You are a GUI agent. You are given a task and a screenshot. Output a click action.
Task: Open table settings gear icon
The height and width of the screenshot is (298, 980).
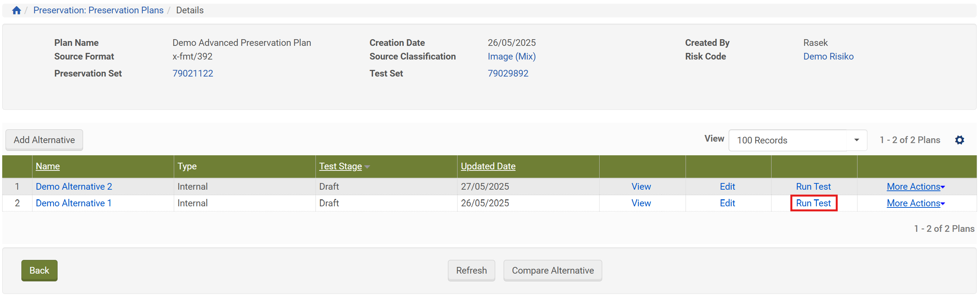pos(959,140)
